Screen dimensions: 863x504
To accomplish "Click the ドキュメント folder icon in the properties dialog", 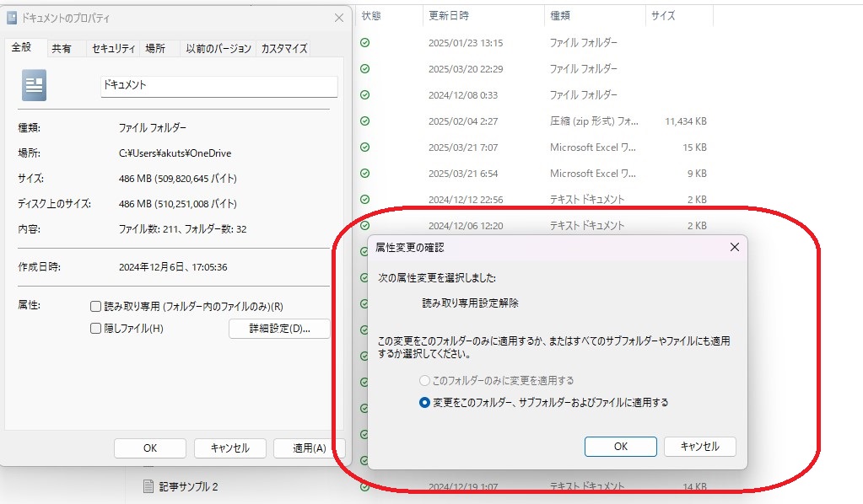I will 34,85.
